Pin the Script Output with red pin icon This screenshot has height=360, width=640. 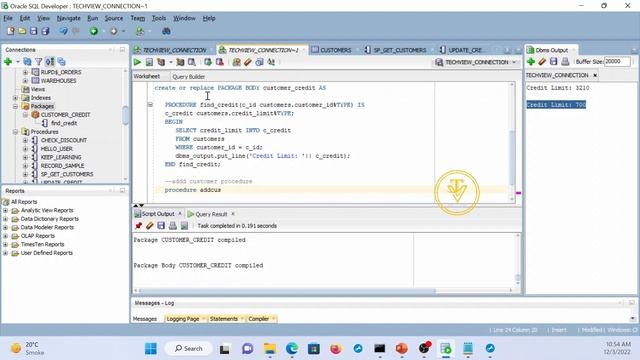138,225
